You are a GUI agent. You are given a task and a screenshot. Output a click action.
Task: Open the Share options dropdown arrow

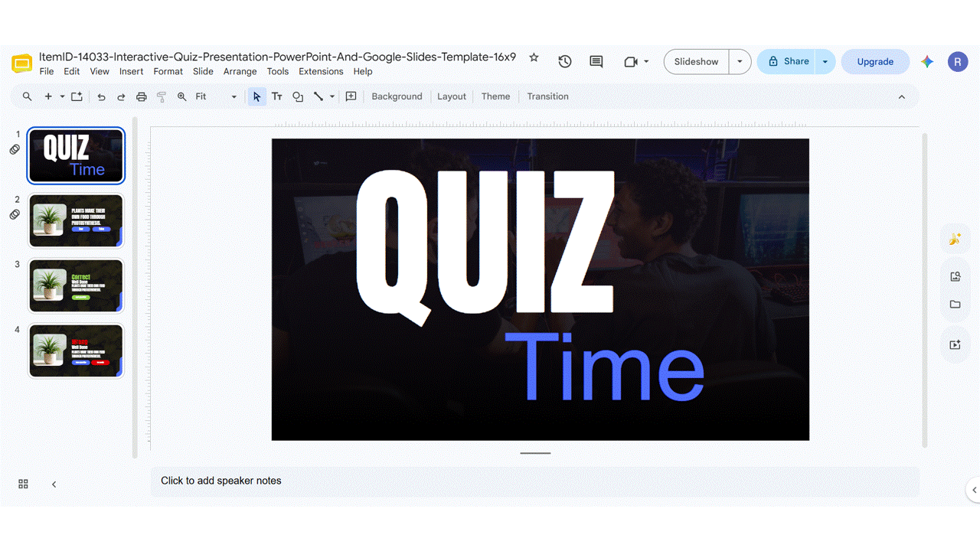(x=825, y=62)
